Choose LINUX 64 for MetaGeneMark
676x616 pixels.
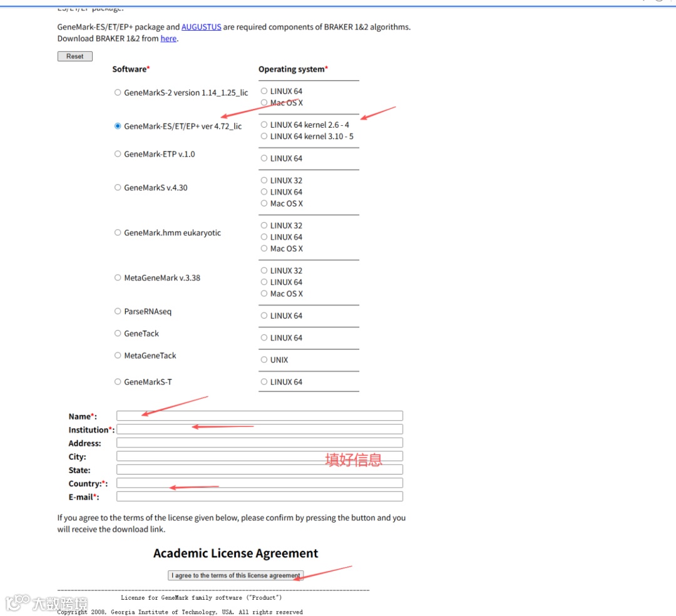[264, 282]
